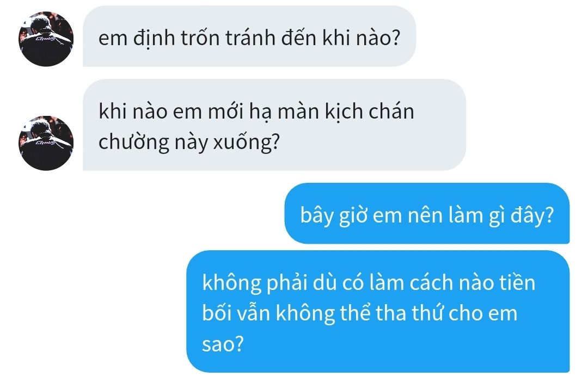
Task: Open the sender's avatar beside the first message
Action: click(46, 39)
